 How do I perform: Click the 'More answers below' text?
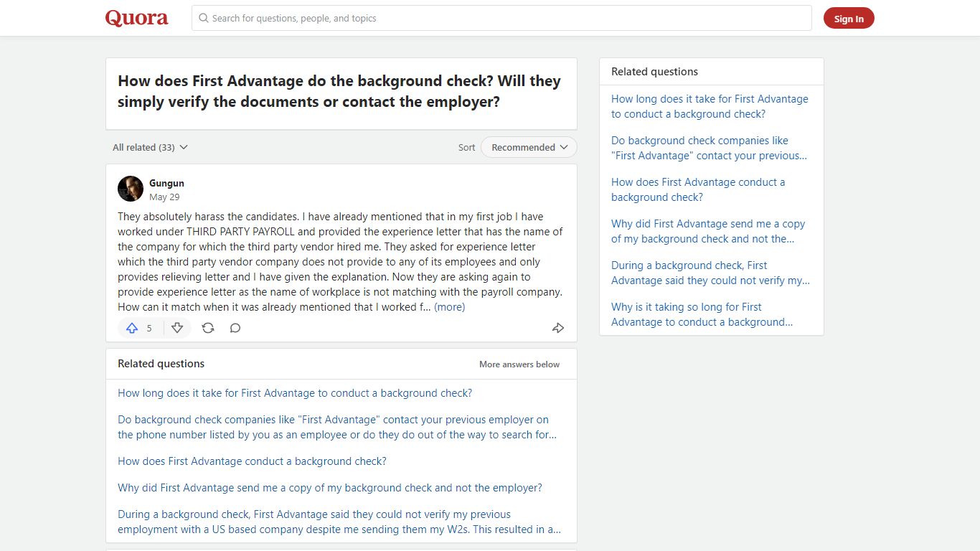519,364
